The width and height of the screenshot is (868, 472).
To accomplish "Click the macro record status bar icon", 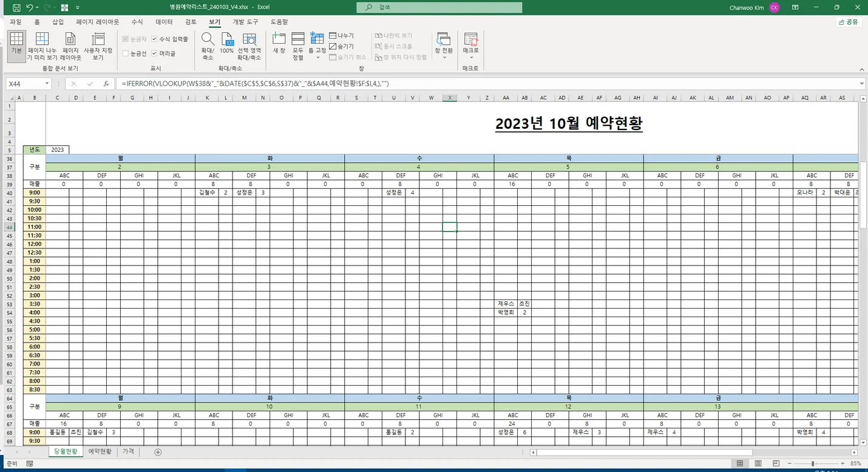I will pyautogui.click(x=30, y=464).
